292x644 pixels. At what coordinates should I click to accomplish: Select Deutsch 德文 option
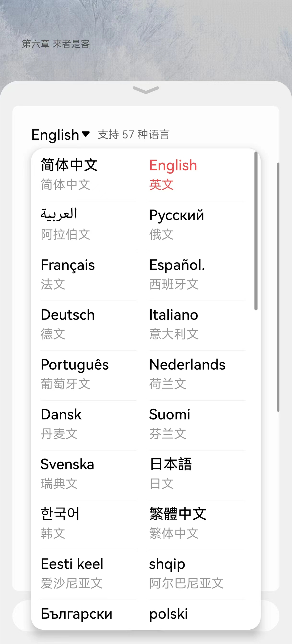[88, 324]
